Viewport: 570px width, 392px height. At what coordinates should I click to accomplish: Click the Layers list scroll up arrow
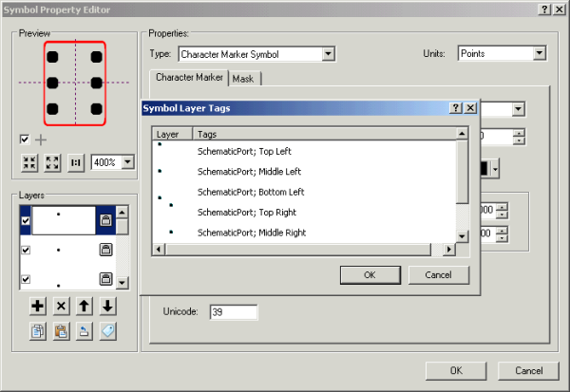tap(123, 212)
